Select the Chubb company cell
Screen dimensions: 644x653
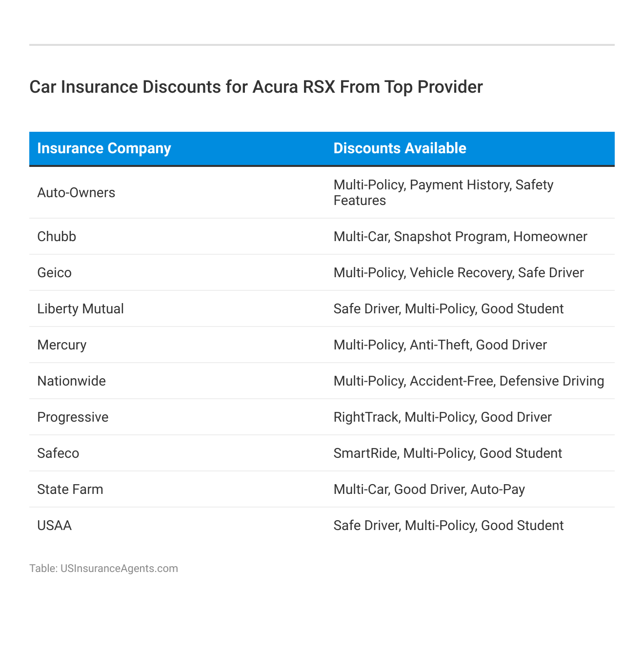[57, 237]
